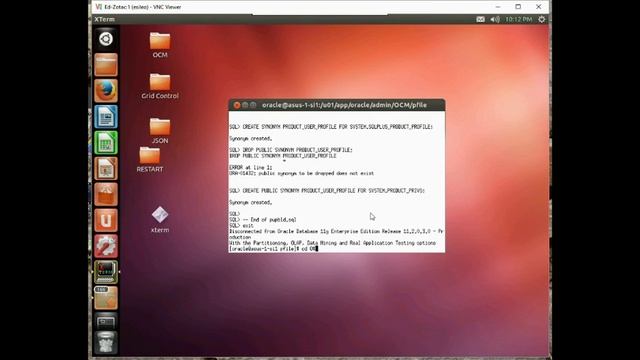Click the 'SQL> DROP PUBLIC SYNONYM' line
Screen dimensions: 640x360
291,150
